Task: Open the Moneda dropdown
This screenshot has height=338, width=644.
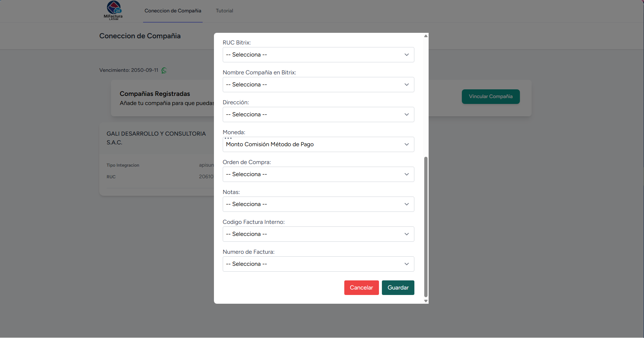Action: (x=318, y=144)
